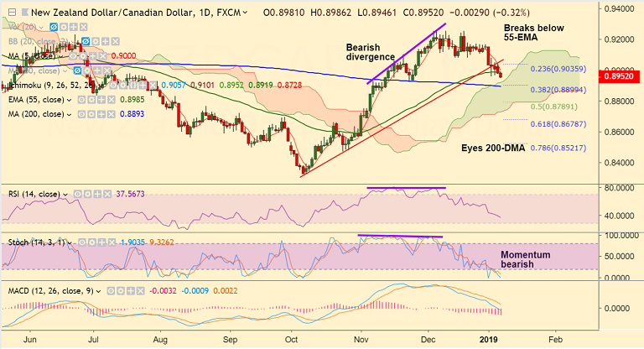Open settings gear for Vol (20) indicator
Viewport: 644px width, 349px height.
pyautogui.click(x=64, y=27)
